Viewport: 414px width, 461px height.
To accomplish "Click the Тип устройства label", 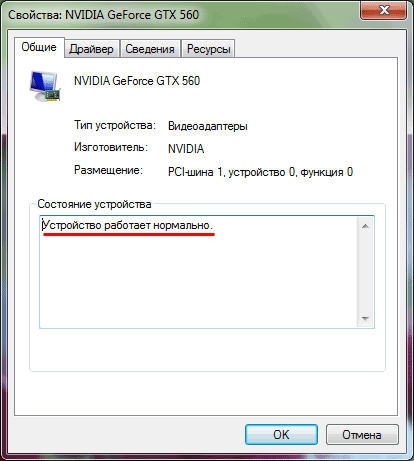I will [x=115, y=126].
